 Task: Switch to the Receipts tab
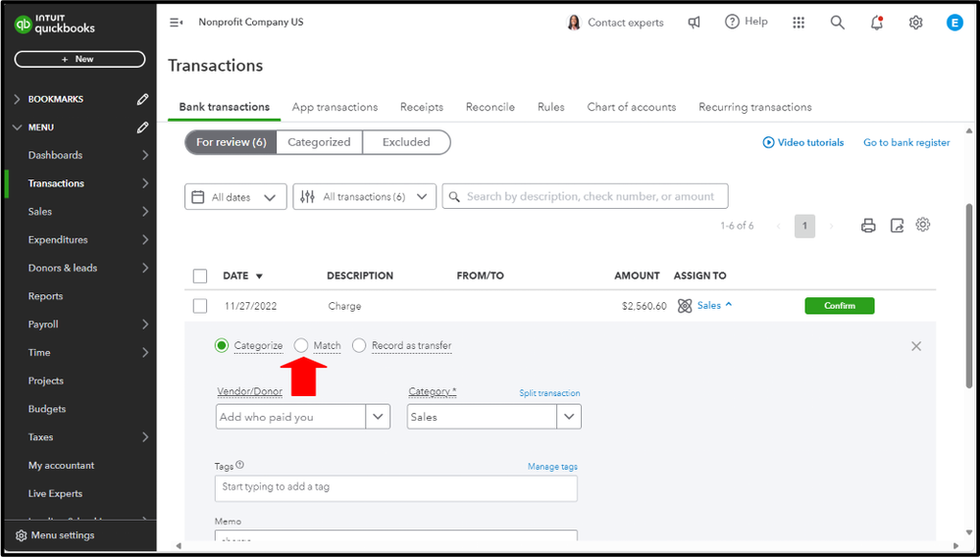[422, 108]
